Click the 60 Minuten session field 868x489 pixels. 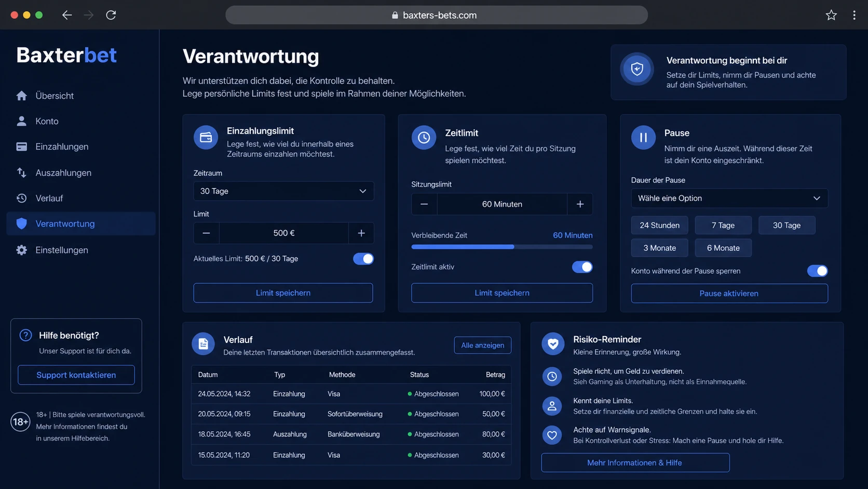click(x=502, y=204)
